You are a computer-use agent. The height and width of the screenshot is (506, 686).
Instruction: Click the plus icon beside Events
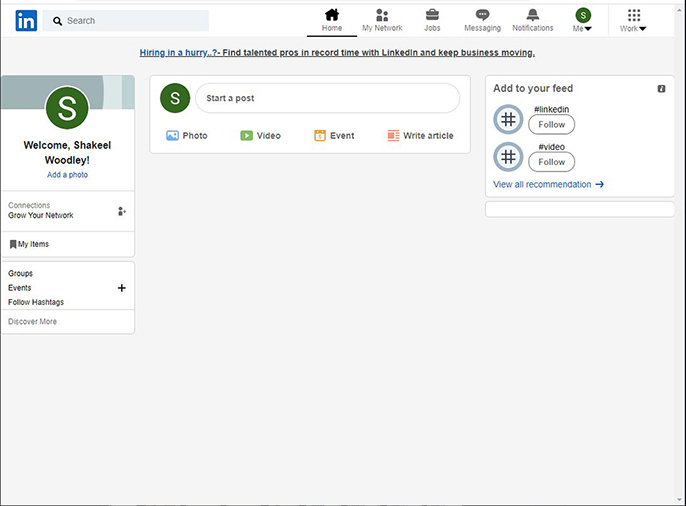coord(122,288)
